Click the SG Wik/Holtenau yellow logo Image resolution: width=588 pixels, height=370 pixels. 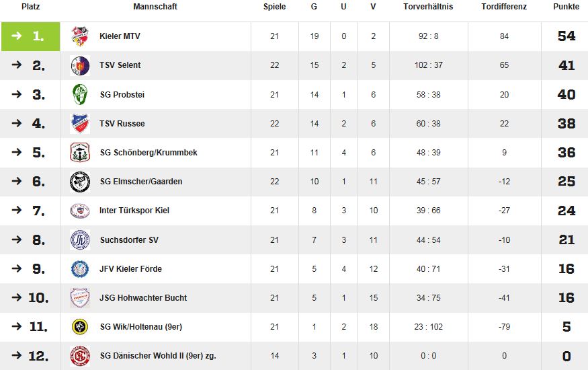click(x=80, y=326)
